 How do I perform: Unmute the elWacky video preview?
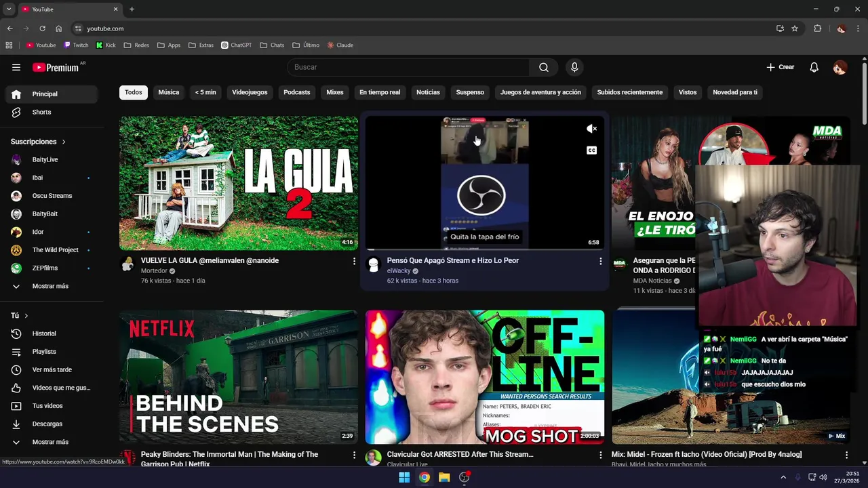click(x=591, y=129)
